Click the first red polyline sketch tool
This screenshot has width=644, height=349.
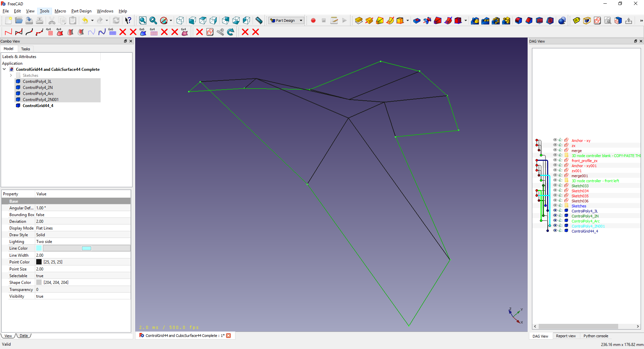8,32
